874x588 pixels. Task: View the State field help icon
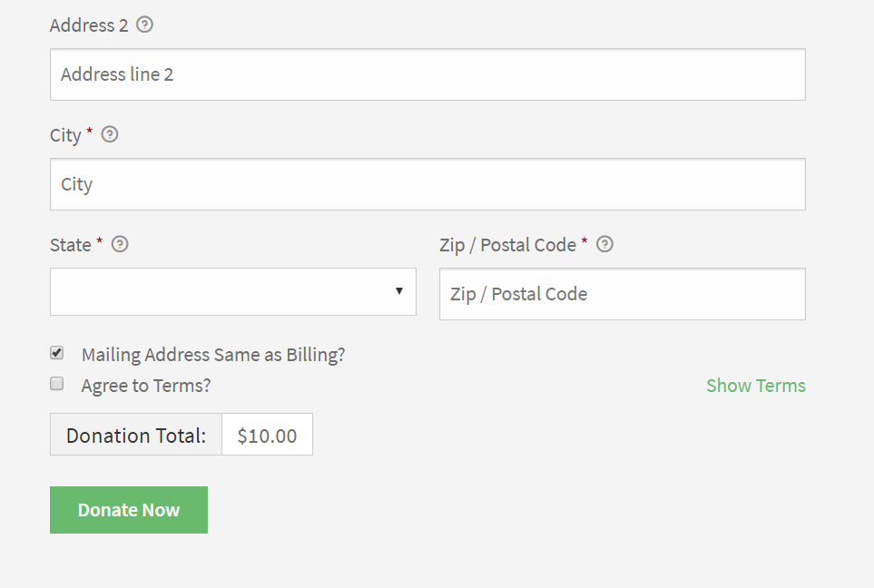121,244
